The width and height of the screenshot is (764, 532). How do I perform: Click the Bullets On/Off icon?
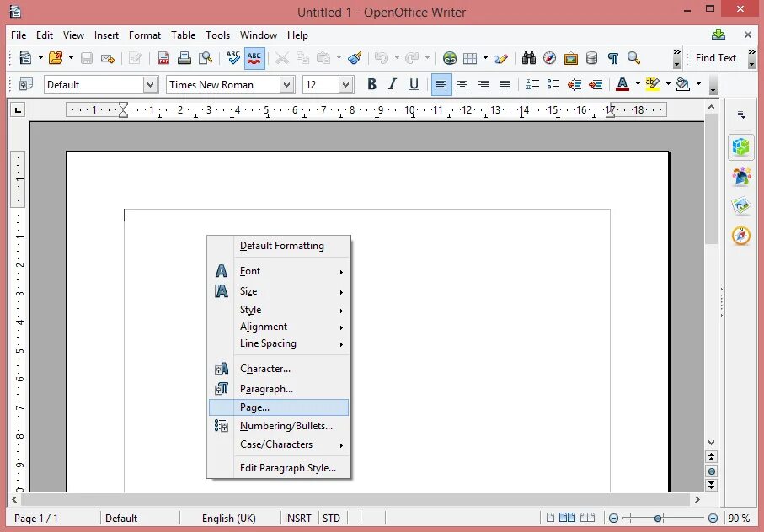553,85
